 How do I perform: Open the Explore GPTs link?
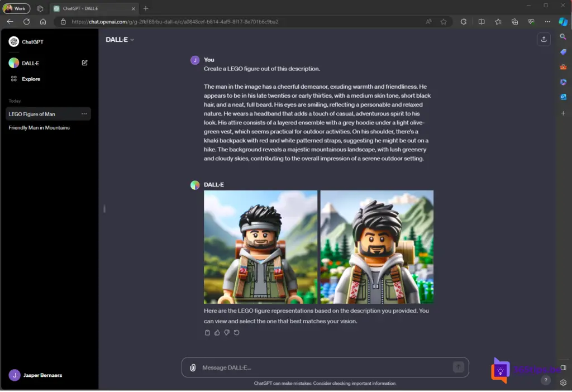pos(31,79)
